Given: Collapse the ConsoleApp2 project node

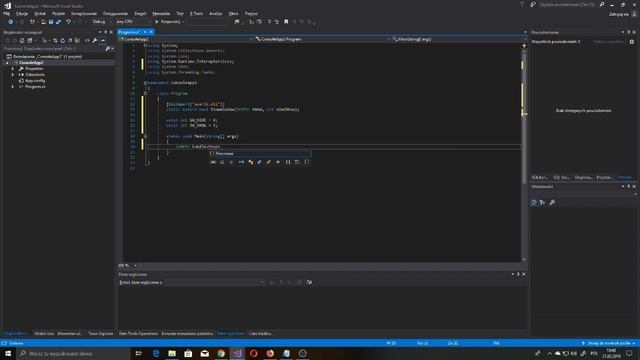Looking at the screenshot, I should 7,63.
